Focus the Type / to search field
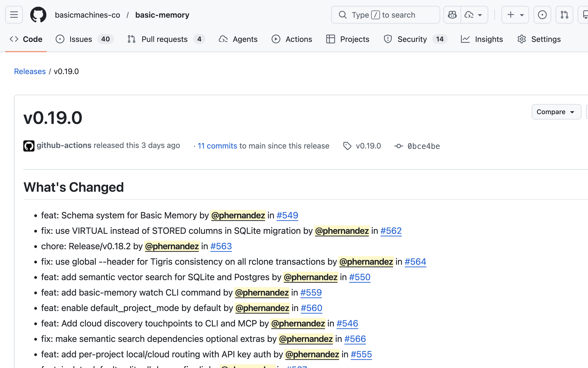Image resolution: width=588 pixels, height=368 pixels. [385, 15]
